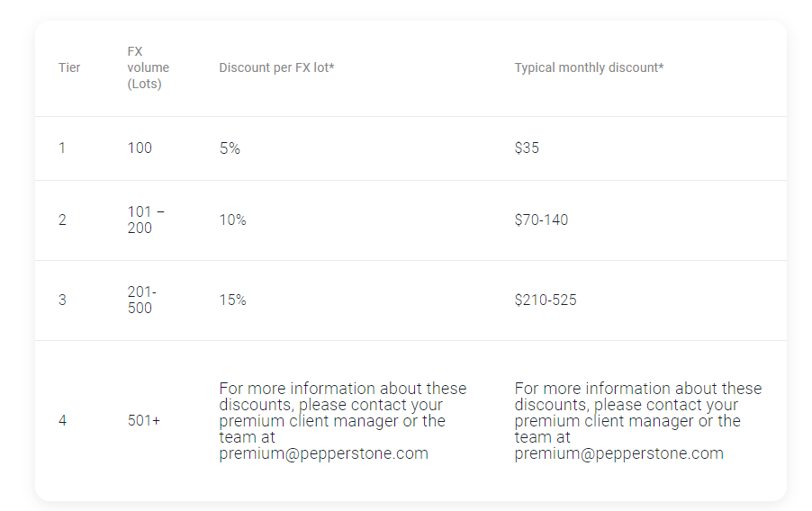
Task: Click the 5% discount cell
Action: (230, 148)
